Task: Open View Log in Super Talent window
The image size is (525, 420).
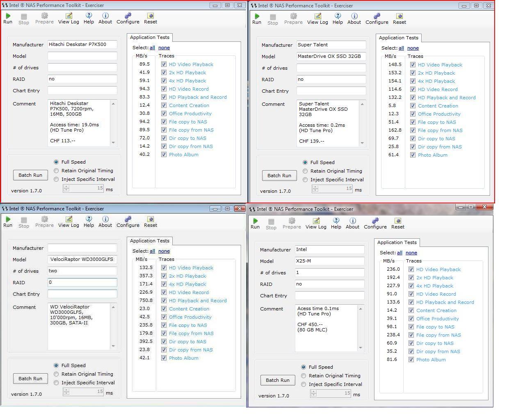Action: click(x=317, y=18)
